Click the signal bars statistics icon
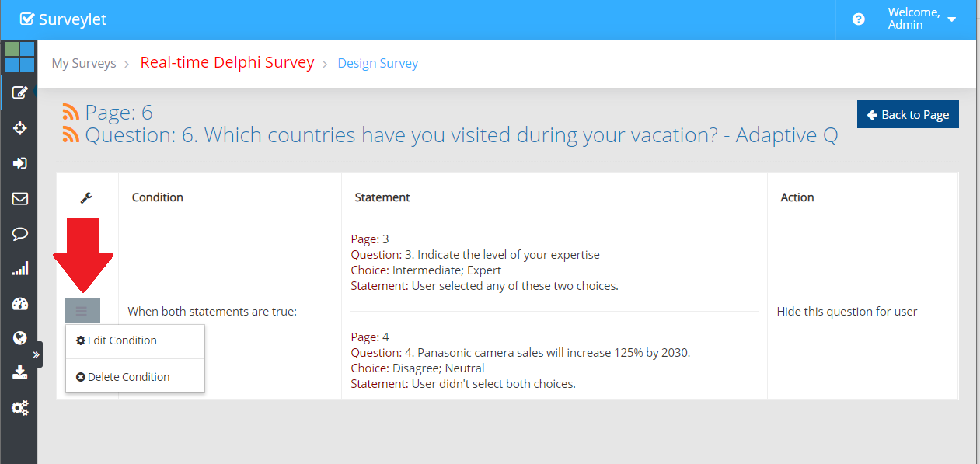 20,269
